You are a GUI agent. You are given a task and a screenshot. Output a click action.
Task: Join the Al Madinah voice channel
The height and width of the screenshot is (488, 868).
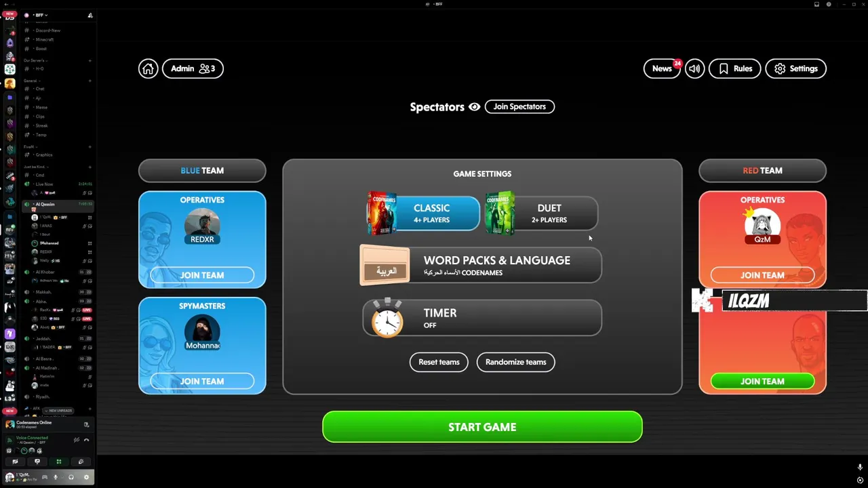47,368
